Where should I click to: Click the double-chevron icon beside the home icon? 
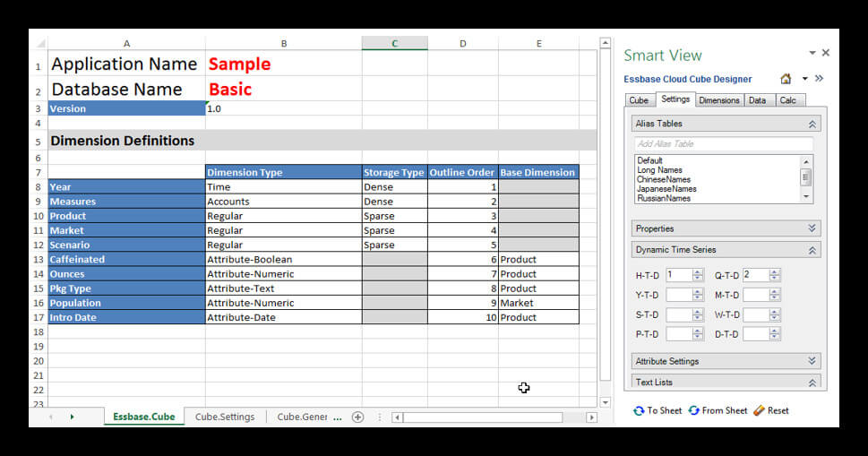pyautogui.click(x=819, y=79)
